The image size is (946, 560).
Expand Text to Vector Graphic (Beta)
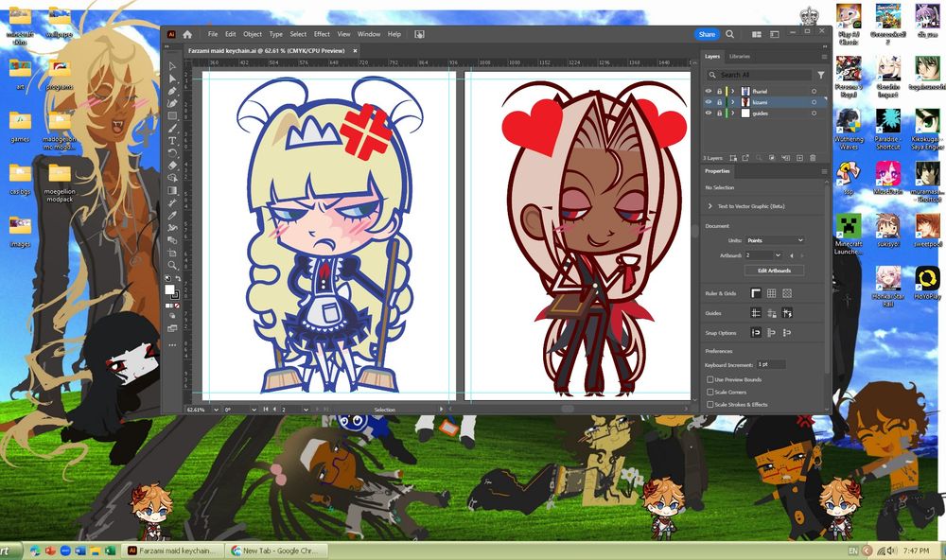[710, 206]
